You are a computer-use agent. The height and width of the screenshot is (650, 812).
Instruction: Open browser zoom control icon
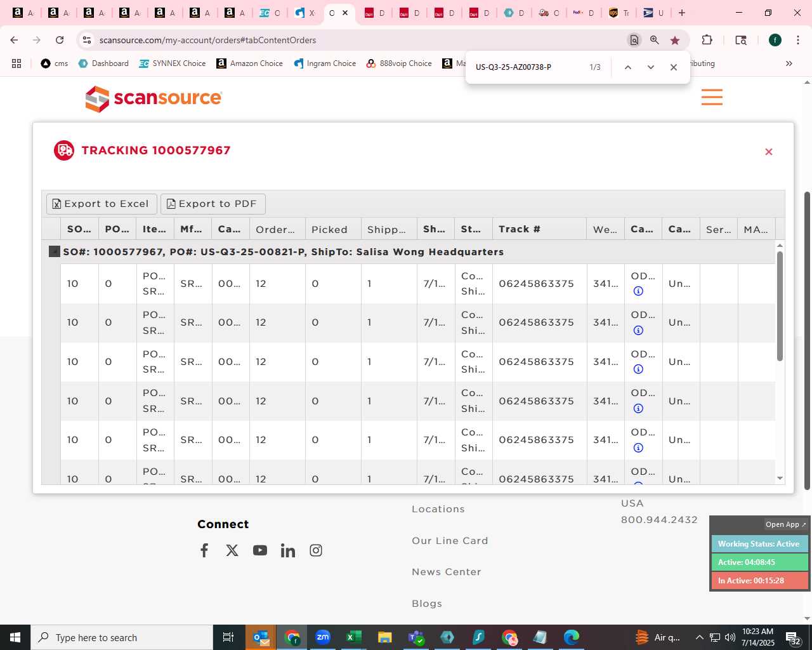(x=655, y=40)
